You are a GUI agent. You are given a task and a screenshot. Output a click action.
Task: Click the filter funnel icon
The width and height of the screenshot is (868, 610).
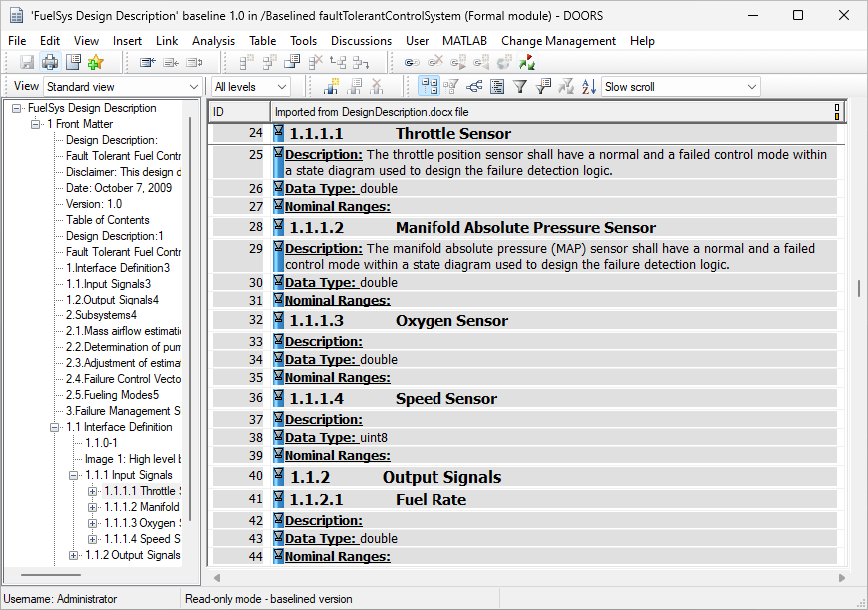pos(520,86)
